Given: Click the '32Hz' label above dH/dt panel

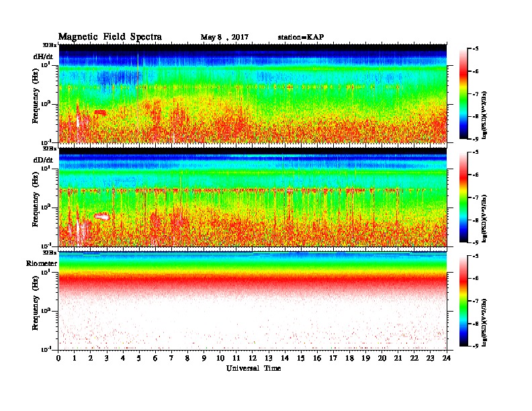Looking at the screenshot, I should 50,45.
